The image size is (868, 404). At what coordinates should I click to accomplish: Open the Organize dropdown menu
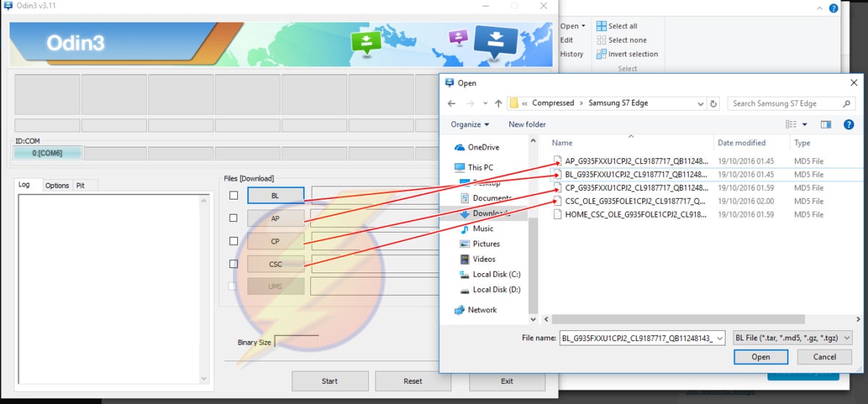469,124
